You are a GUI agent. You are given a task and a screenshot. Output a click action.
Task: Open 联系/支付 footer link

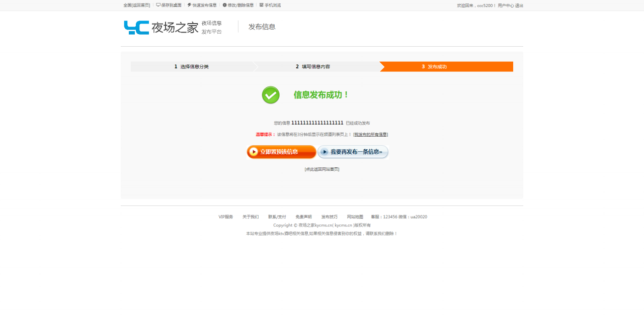click(277, 217)
